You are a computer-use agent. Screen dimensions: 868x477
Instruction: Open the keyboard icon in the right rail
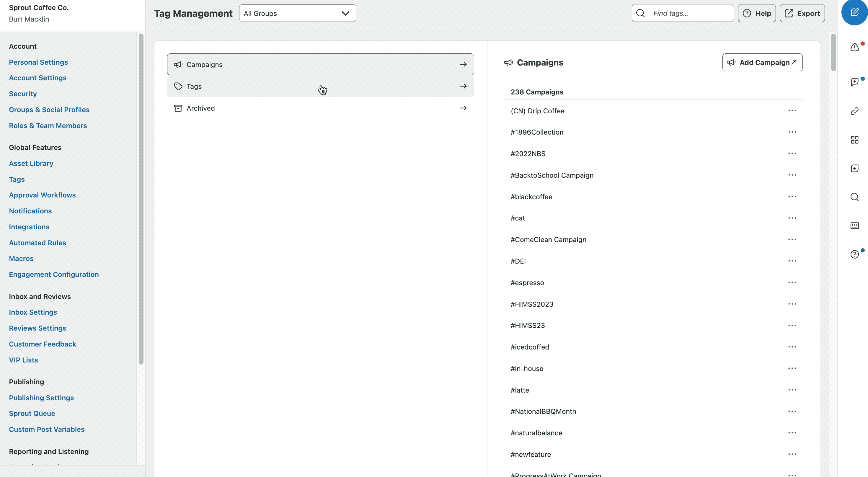(x=854, y=226)
